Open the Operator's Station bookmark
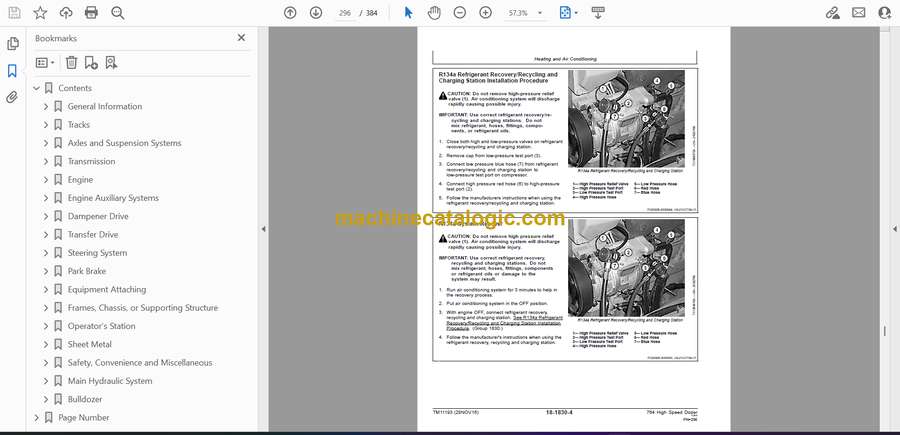This screenshot has height=435, width=900. 102,326
